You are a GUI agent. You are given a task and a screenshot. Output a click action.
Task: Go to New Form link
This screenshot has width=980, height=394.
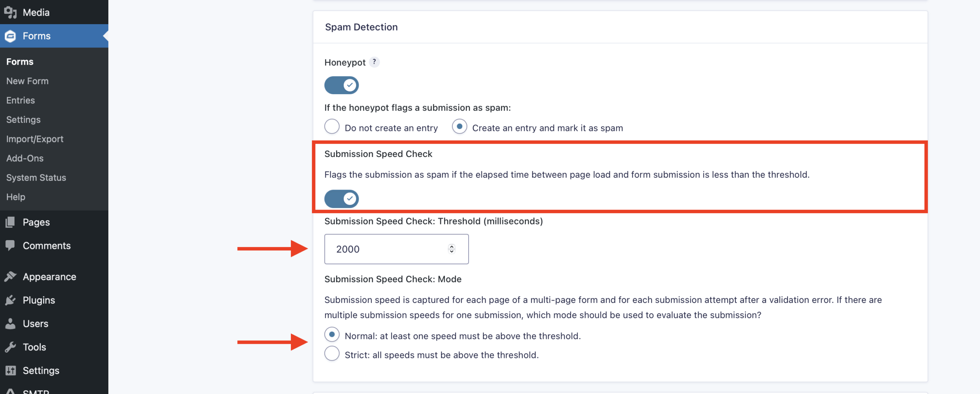(27, 81)
